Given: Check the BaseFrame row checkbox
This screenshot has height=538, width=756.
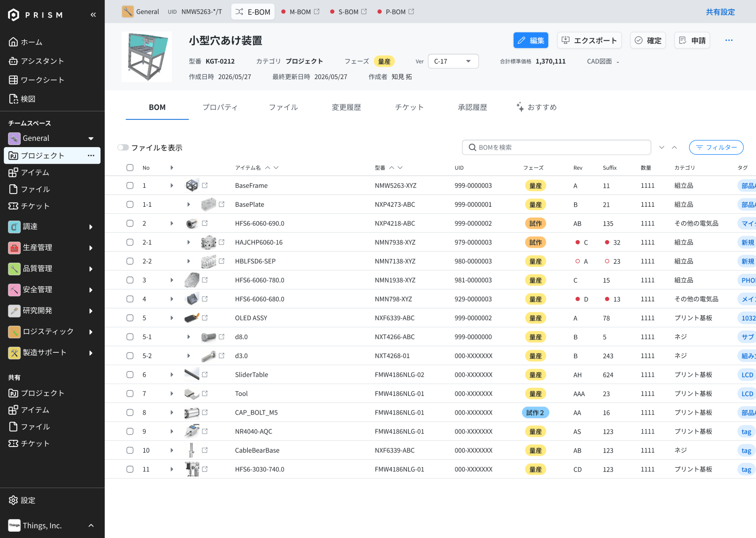Looking at the screenshot, I should pos(130,185).
